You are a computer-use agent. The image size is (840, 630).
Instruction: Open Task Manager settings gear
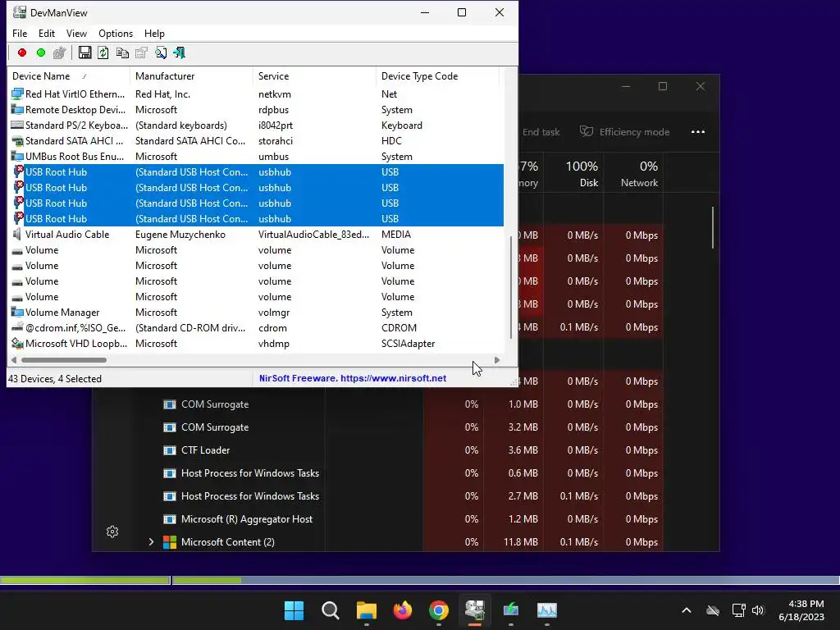112,532
